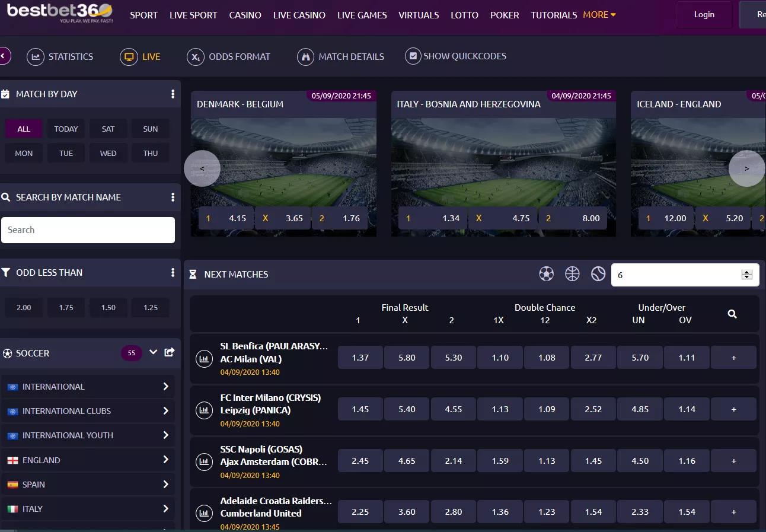This screenshot has height=532, width=766.
Task: Choose the tennis ball sport icon
Action: (597, 274)
